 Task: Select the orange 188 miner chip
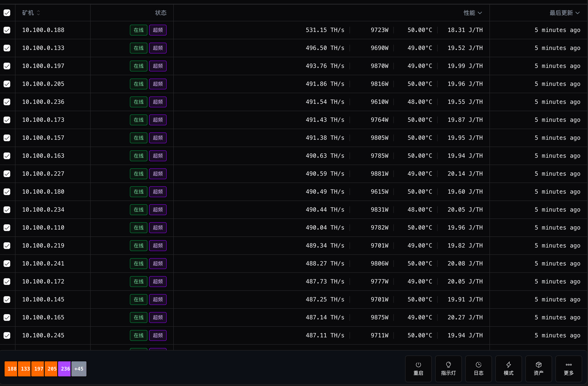pos(11,369)
